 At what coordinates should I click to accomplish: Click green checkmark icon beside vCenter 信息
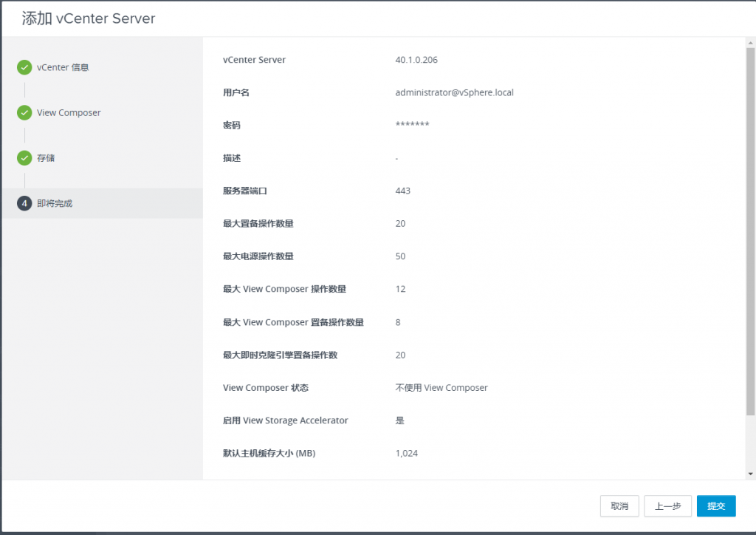tap(24, 67)
